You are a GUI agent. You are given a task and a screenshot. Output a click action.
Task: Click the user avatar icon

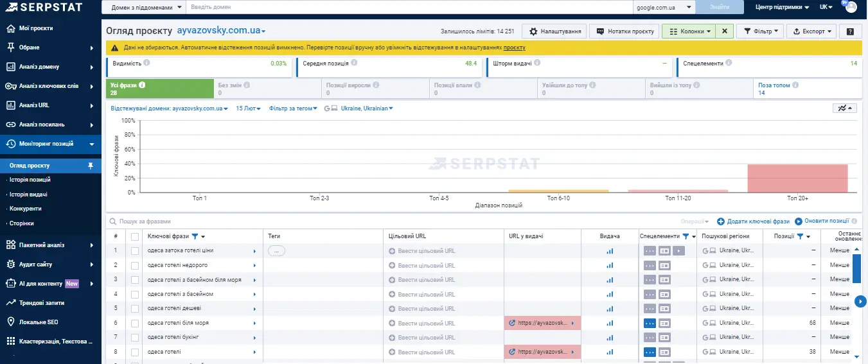[x=851, y=7]
